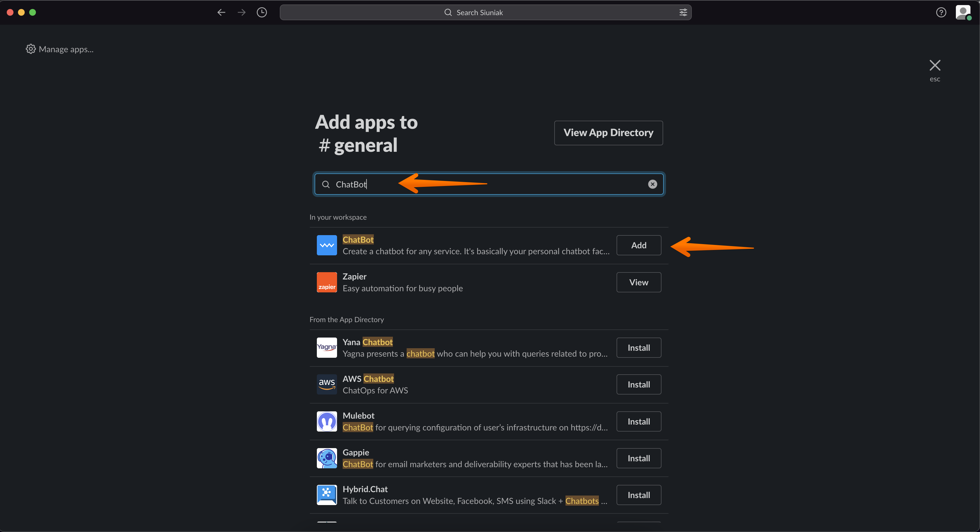Image resolution: width=980 pixels, height=532 pixels.
Task: Click the macOS green fullscreen button
Action: (x=33, y=13)
